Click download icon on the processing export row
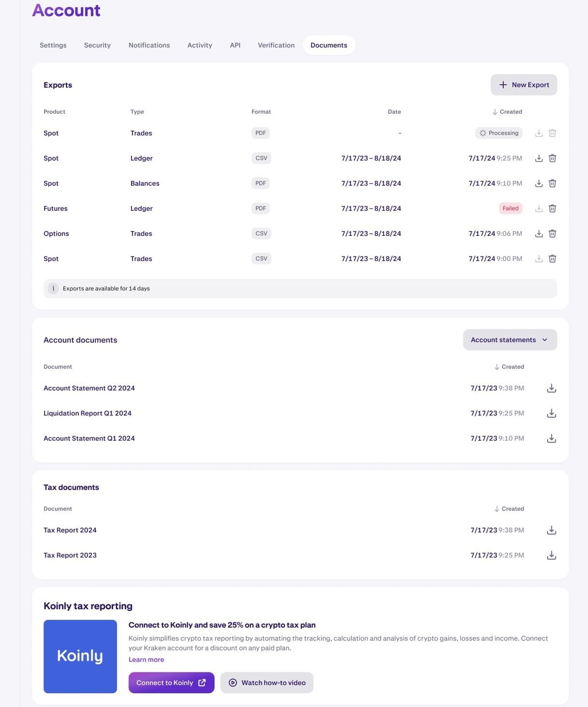The width and height of the screenshot is (588, 707). pos(539,133)
